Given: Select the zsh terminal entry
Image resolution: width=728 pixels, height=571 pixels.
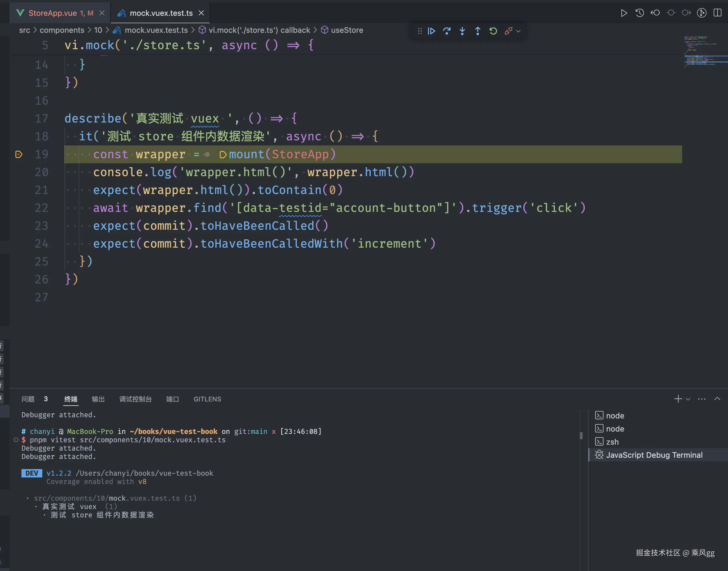Looking at the screenshot, I should click(612, 442).
